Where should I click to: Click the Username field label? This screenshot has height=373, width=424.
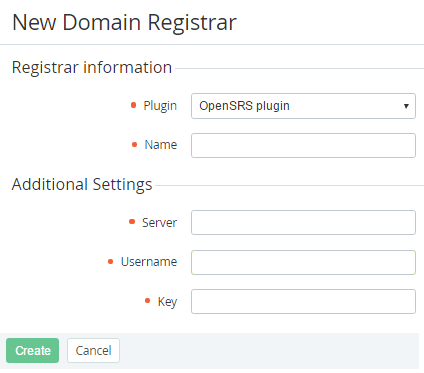click(149, 262)
